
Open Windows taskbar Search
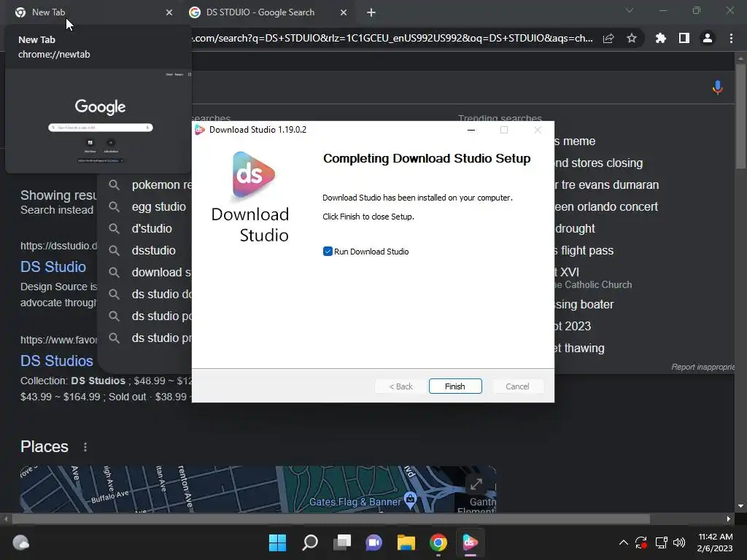309,542
